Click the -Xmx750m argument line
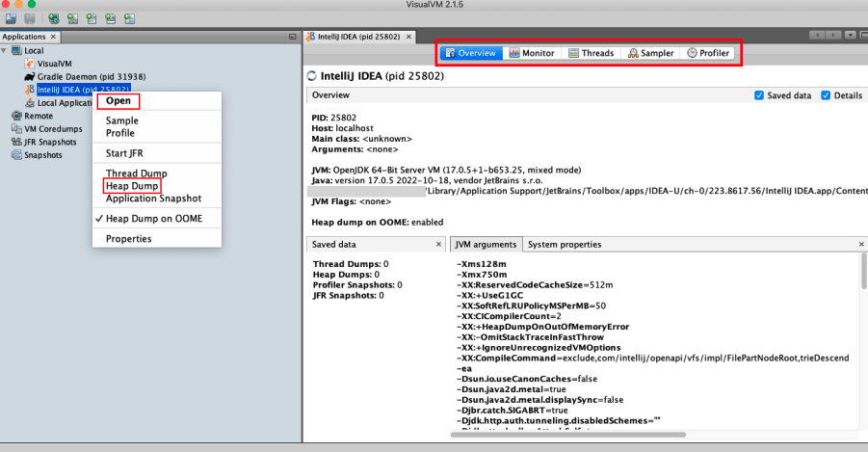This screenshot has height=452, width=868. click(482, 275)
